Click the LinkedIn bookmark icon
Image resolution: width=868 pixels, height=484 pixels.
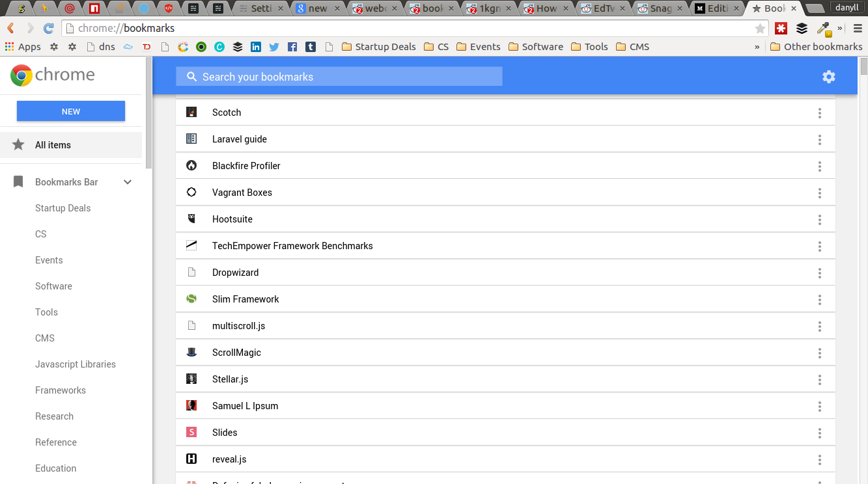(x=256, y=47)
